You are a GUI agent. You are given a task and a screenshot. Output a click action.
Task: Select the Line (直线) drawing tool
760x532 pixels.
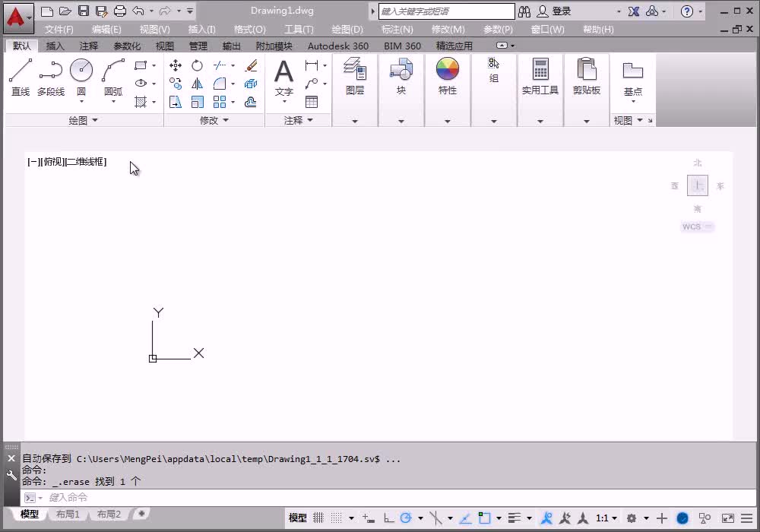click(21, 78)
